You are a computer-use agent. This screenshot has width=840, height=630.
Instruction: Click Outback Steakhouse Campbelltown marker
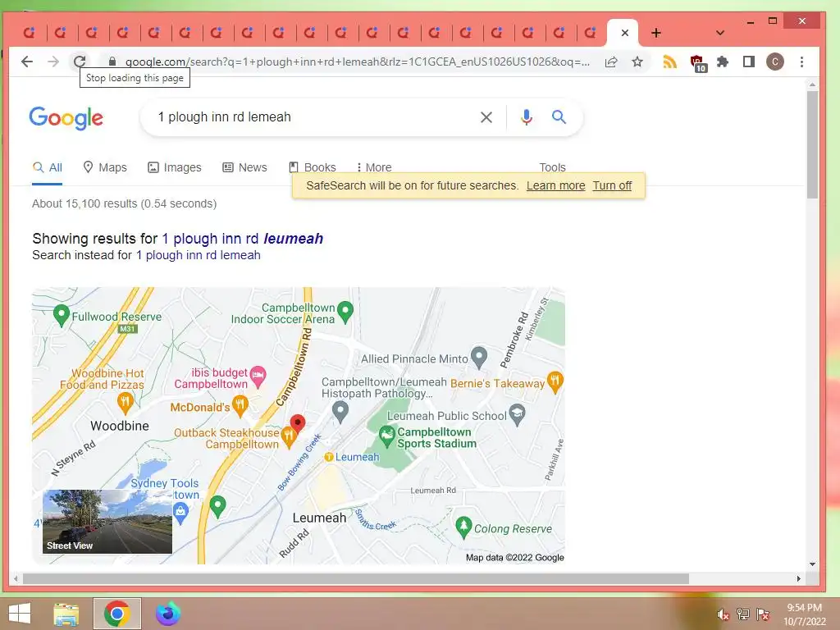pos(289,438)
